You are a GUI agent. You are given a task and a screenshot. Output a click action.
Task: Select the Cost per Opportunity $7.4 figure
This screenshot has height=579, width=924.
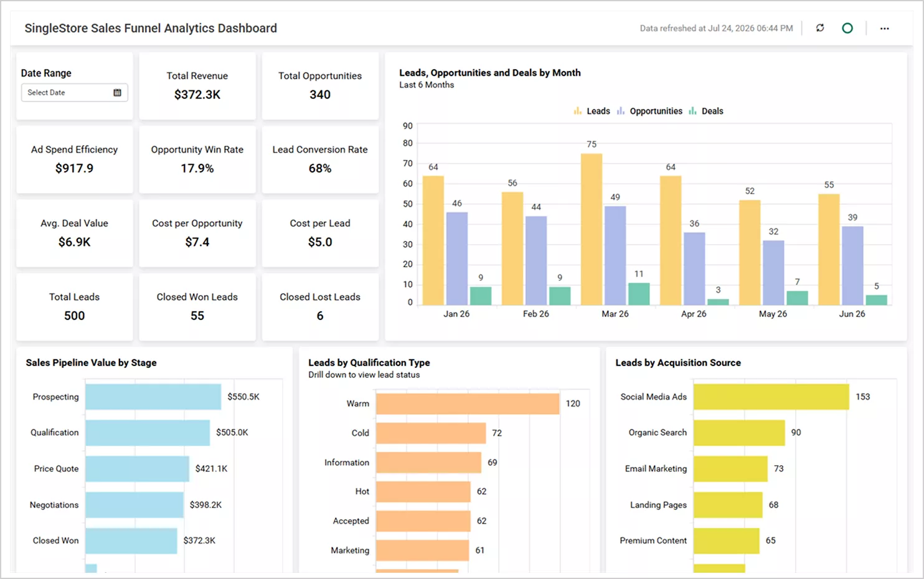point(197,242)
